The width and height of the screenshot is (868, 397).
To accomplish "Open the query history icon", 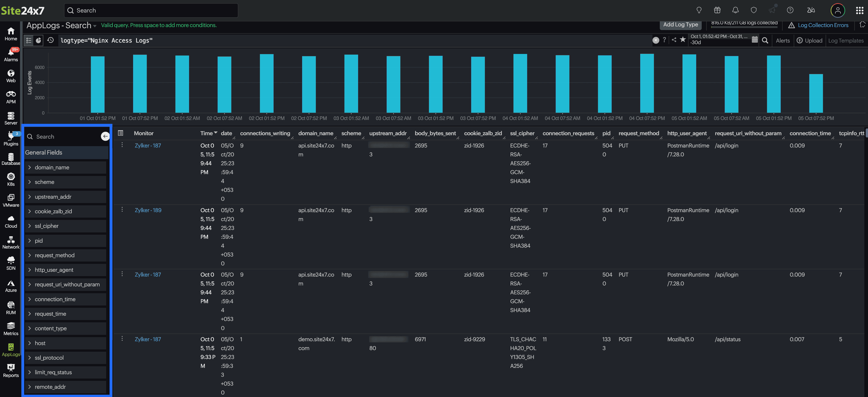I will [x=51, y=40].
